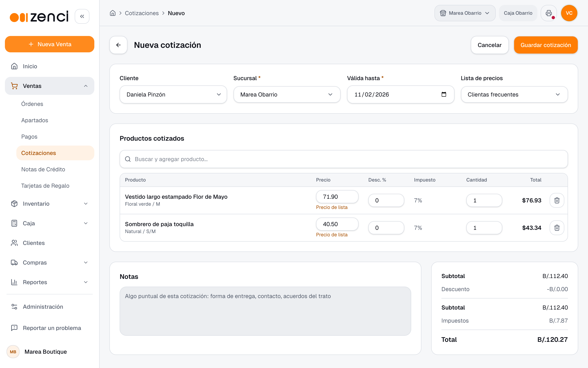Open the VC user avatar menu
This screenshot has height=368, width=588.
569,13
